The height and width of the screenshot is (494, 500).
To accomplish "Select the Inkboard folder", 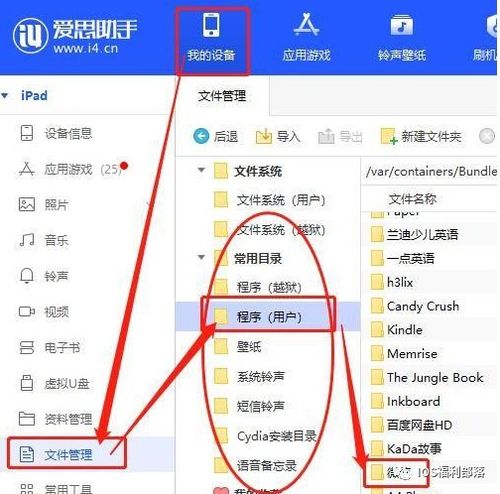I will click(x=405, y=401).
